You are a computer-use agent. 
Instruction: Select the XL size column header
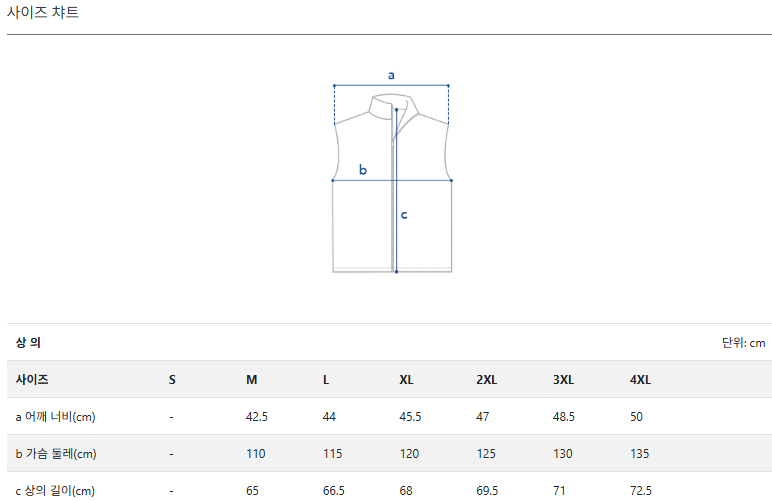point(407,380)
